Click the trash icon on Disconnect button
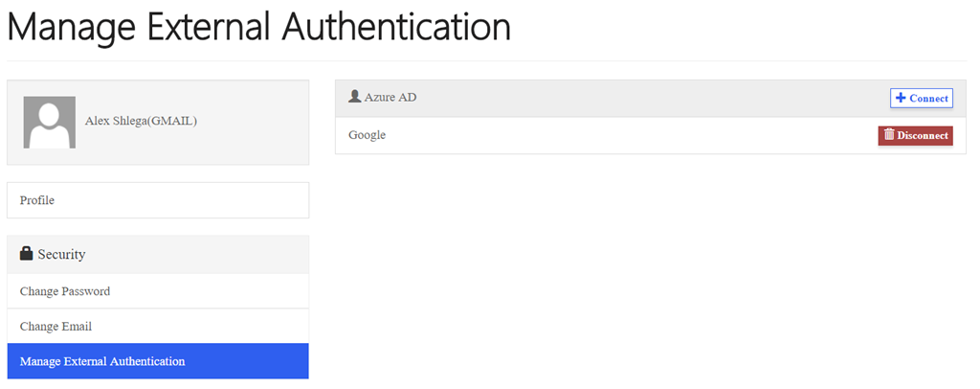 (x=889, y=134)
